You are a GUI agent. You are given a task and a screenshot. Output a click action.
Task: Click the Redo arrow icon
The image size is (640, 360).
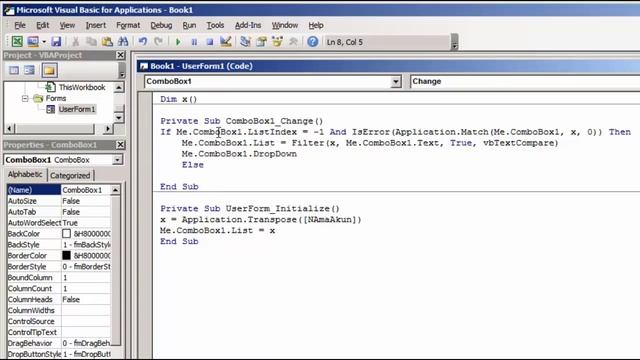158,42
